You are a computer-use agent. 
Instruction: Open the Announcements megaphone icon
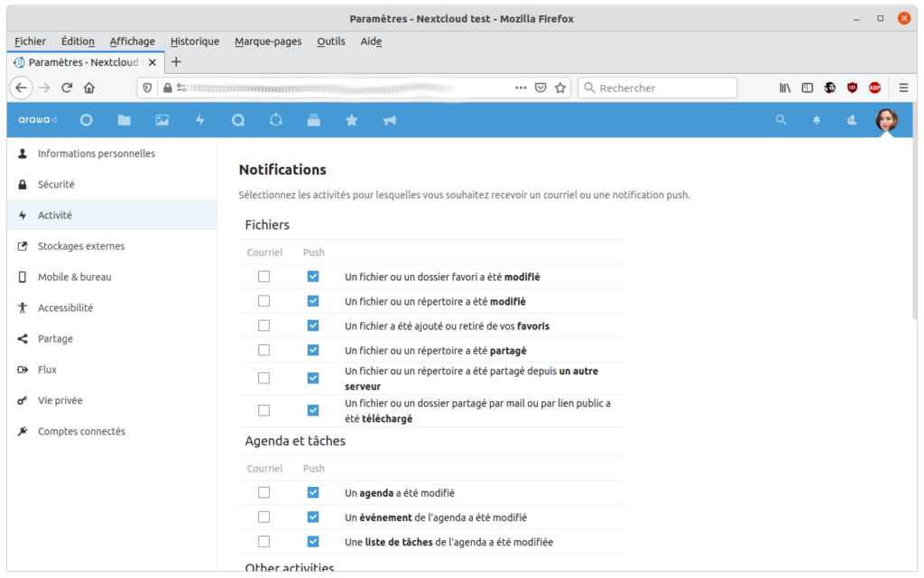390,120
